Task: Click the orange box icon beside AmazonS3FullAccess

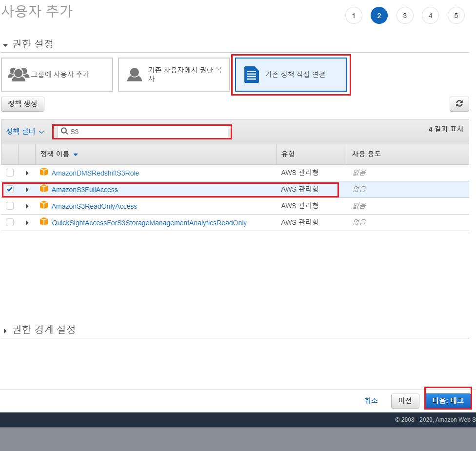Action: [44, 189]
